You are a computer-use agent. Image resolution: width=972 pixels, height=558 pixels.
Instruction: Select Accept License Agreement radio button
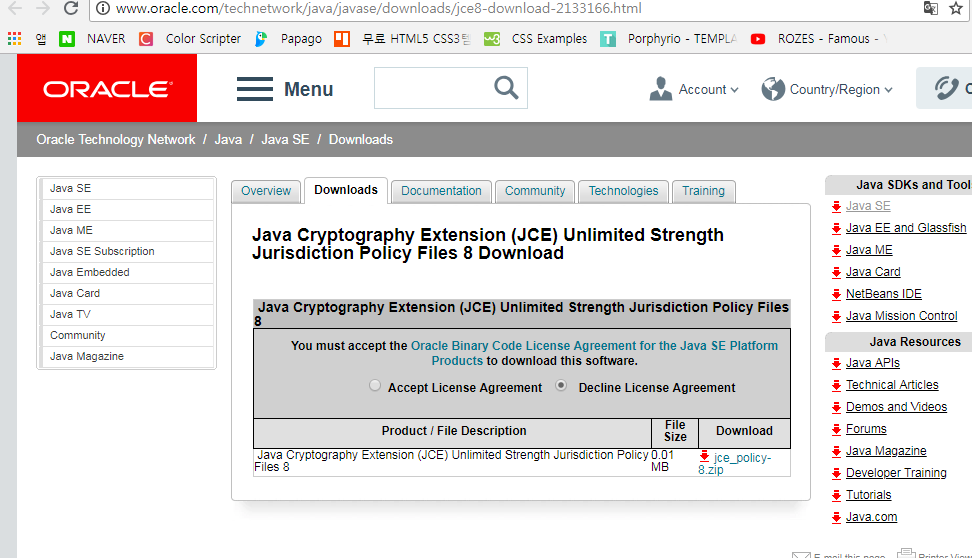(374, 386)
